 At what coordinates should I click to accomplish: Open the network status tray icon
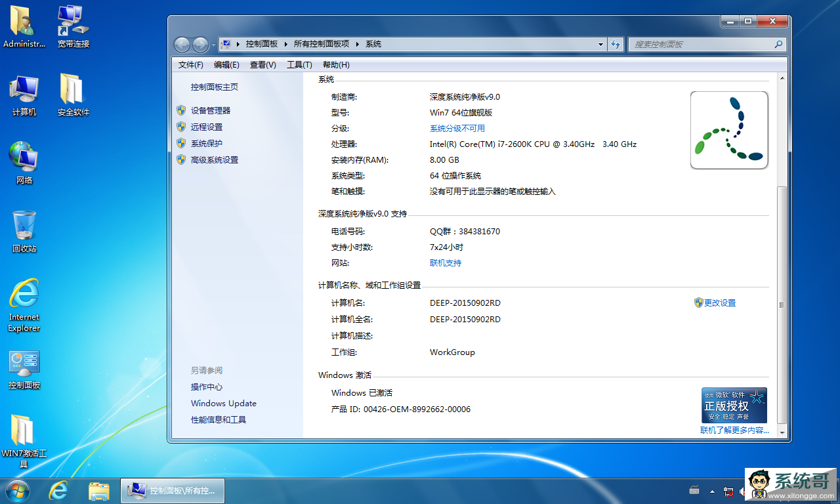[x=728, y=491]
